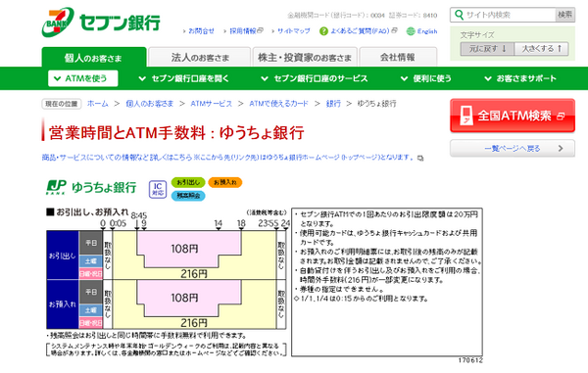
Task: Click the search magnifier icon
Action: click(x=459, y=15)
